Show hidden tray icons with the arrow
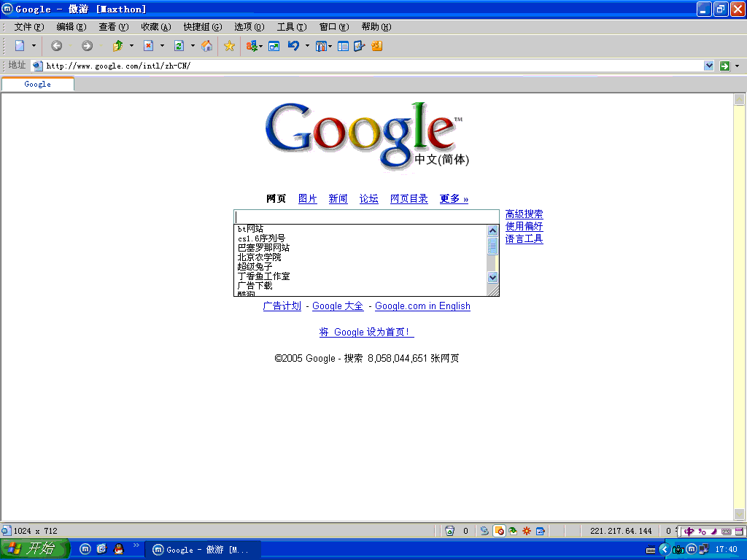 pyautogui.click(x=665, y=550)
